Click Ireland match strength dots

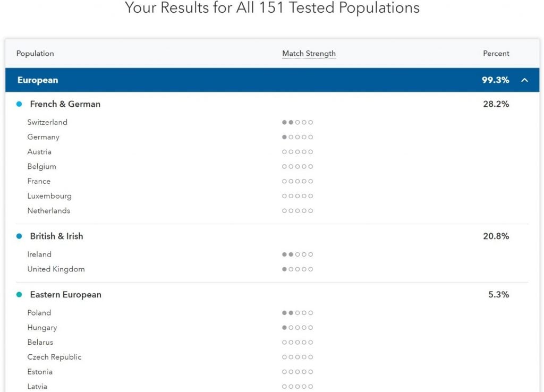point(297,254)
